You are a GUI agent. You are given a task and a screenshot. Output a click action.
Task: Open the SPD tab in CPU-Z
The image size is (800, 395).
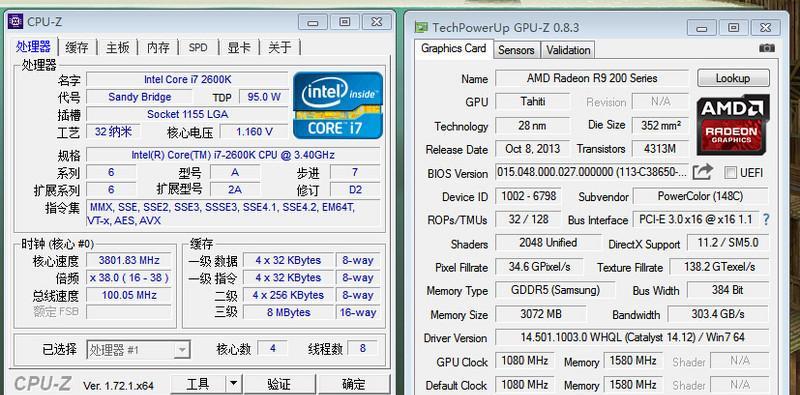(198, 48)
